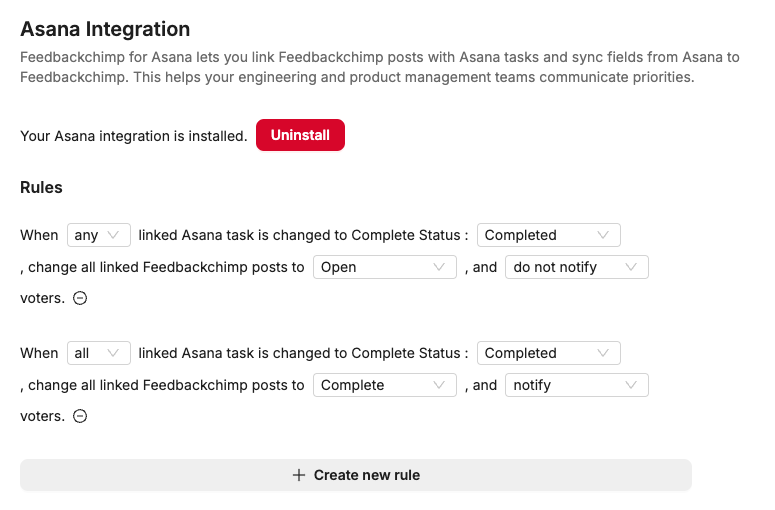Remove the first rule with minus icon
This screenshot has height=510, width=775.
[x=80, y=298]
